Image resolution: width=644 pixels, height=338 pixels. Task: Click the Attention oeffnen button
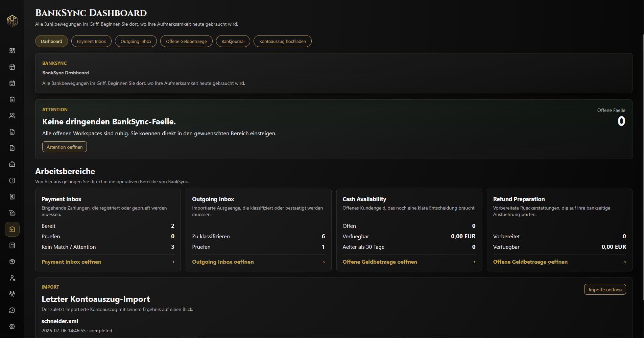click(65, 147)
